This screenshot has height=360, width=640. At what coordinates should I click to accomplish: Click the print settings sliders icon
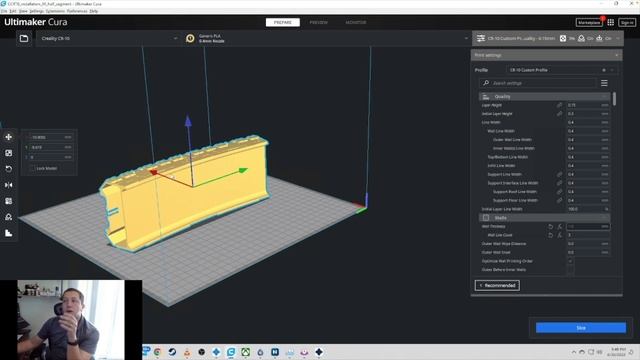click(481, 38)
